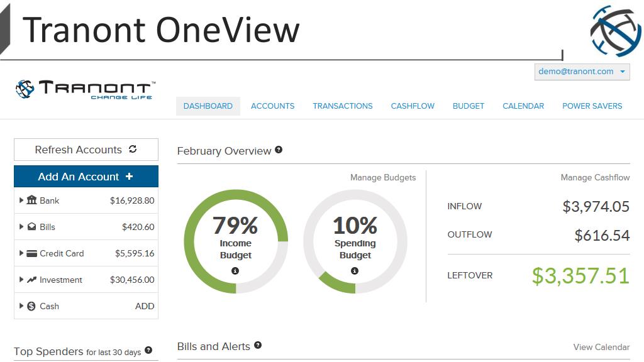Click the refresh arrows icon in Refresh Accounts
644x362 pixels.
(x=133, y=149)
